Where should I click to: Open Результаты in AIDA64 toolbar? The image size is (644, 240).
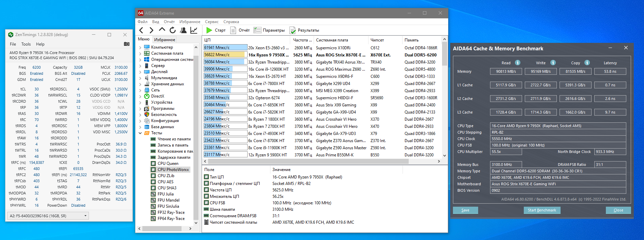coord(304,30)
